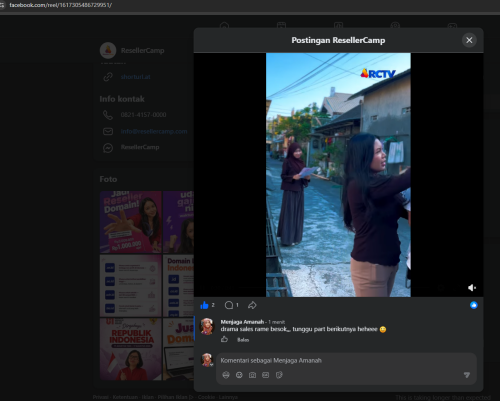Open Republik Indonesia photo thumbnail
This screenshot has width=500, height=401.
tap(131, 349)
